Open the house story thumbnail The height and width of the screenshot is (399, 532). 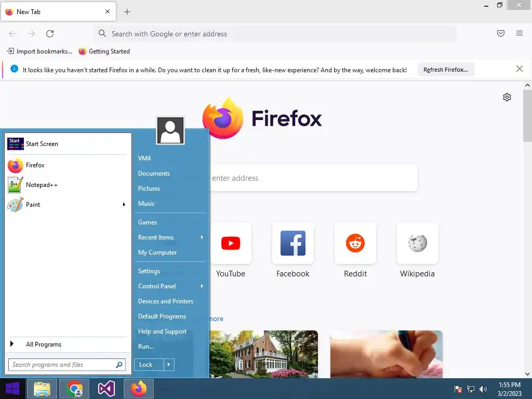click(264, 354)
